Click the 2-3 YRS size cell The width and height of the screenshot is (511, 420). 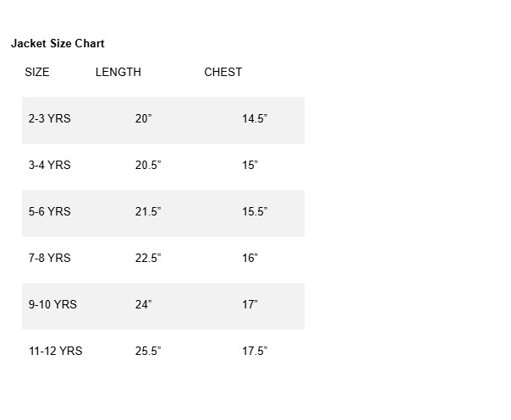(x=50, y=118)
